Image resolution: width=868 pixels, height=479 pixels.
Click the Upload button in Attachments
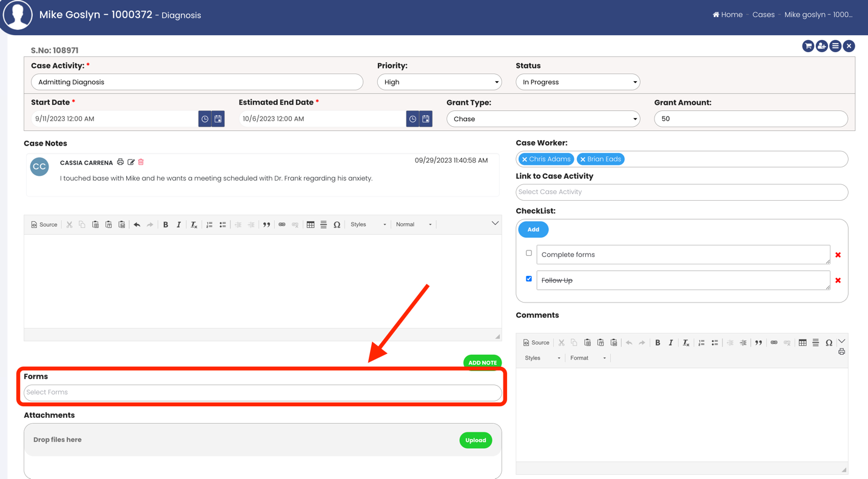[x=476, y=440]
